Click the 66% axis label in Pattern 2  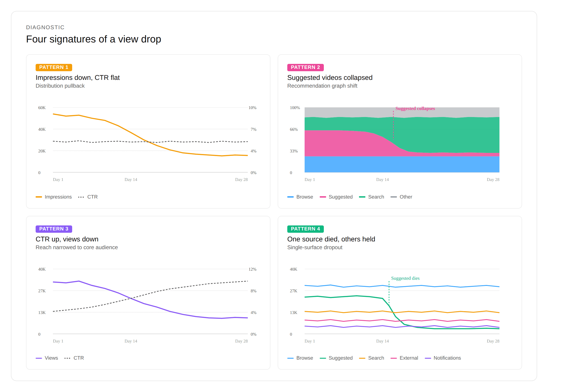coord(294,129)
